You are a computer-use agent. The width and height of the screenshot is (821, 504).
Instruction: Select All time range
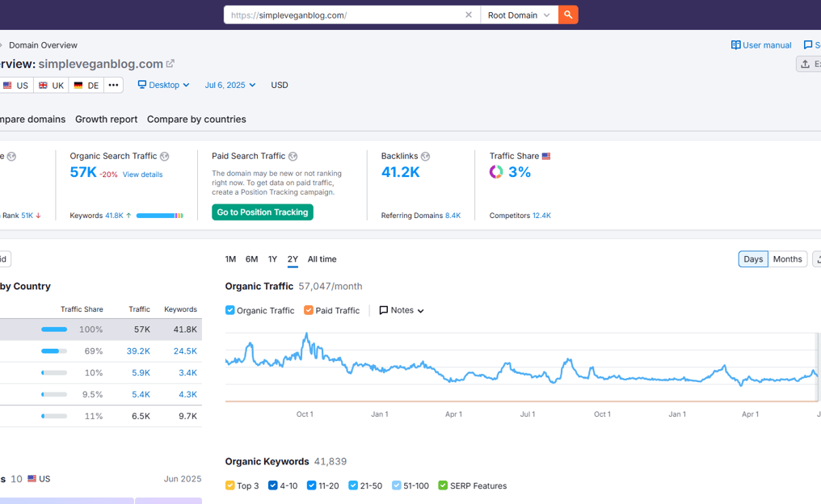322,259
